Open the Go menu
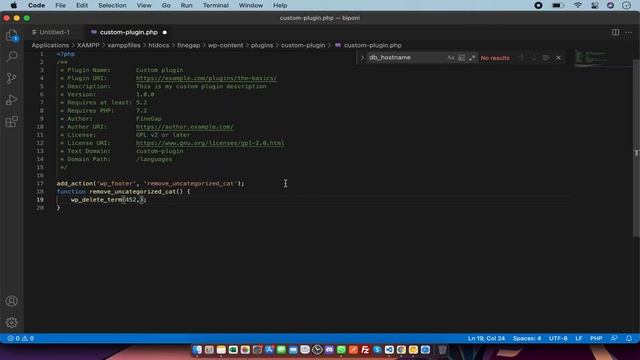 [x=166, y=5]
